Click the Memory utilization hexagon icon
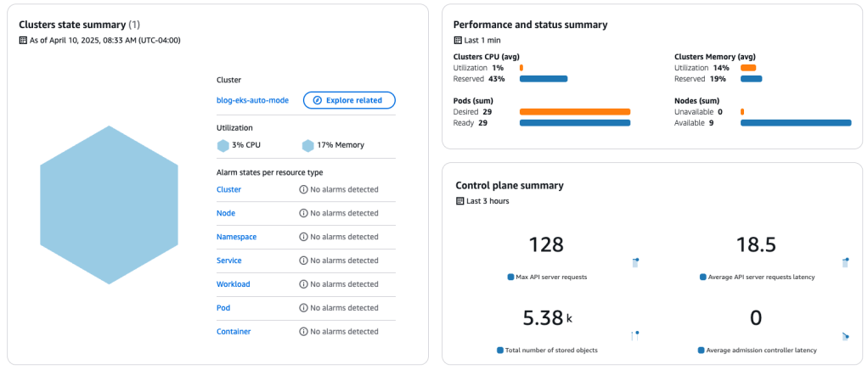Image resolution: width=868 pixels, height=370 pixels. pos(308,145)
